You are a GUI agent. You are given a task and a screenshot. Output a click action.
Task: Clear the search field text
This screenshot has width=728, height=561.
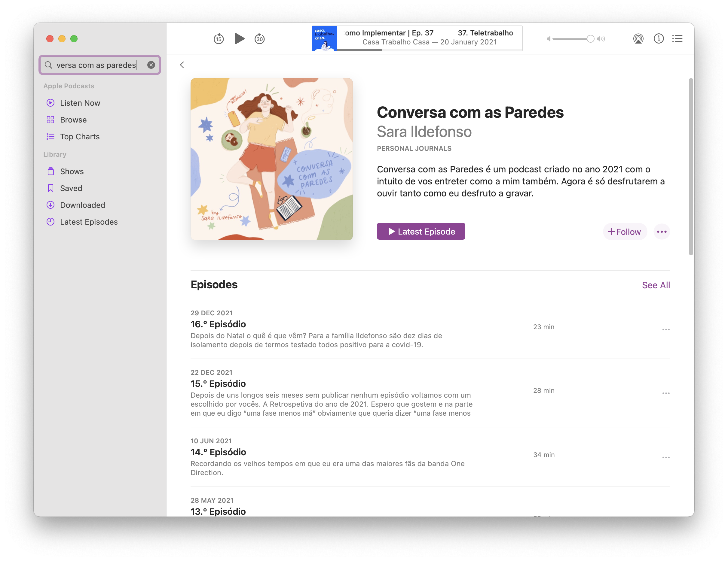[151, 65]
